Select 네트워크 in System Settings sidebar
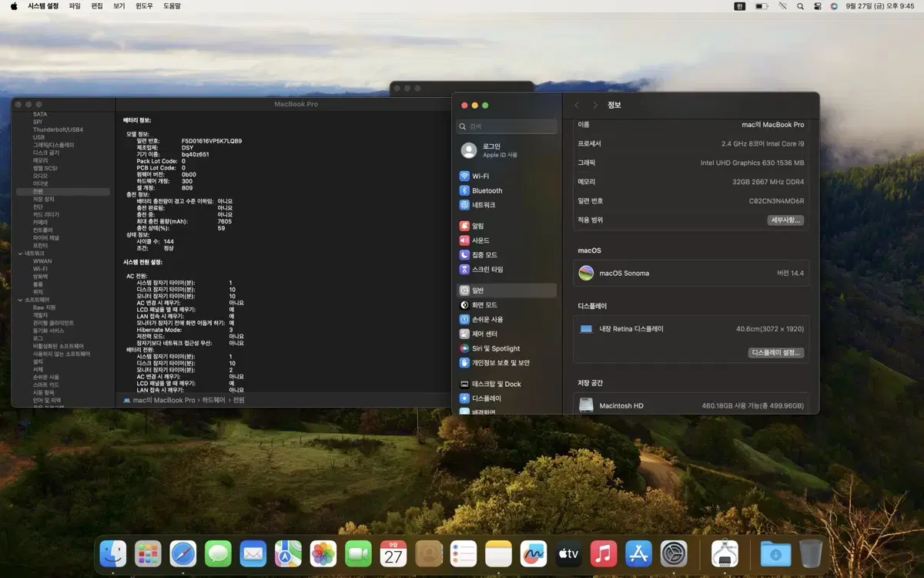This screenshot has height=578, width=924. 507,205
